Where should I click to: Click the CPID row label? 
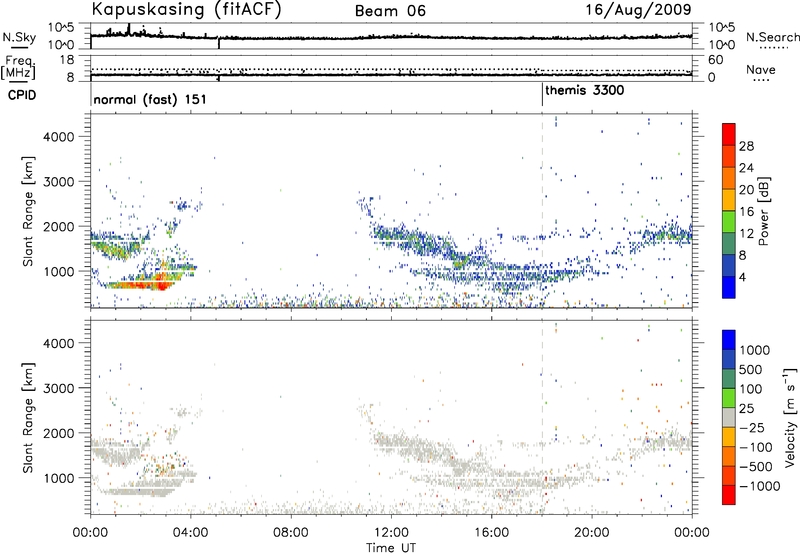coord(21,95)
